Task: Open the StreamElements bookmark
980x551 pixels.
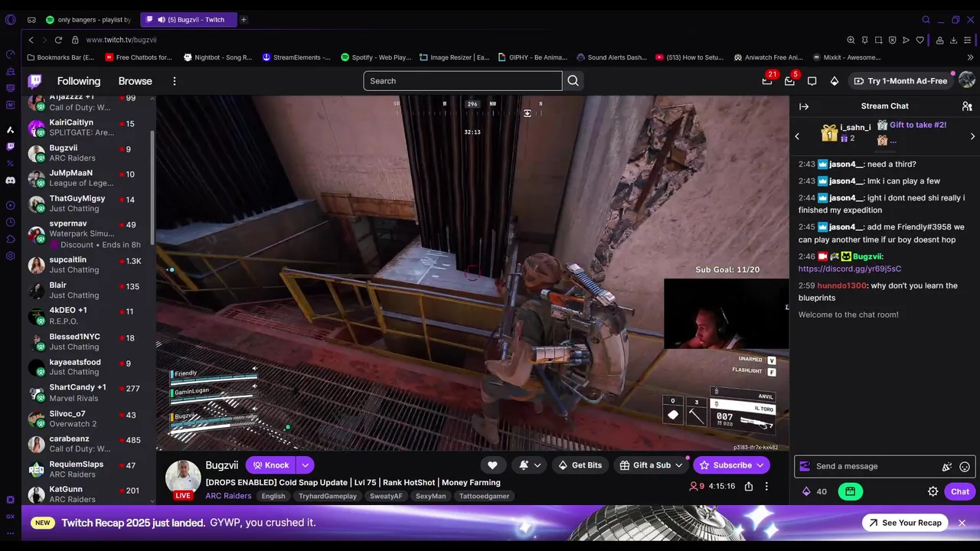Action: click(296, 57)
